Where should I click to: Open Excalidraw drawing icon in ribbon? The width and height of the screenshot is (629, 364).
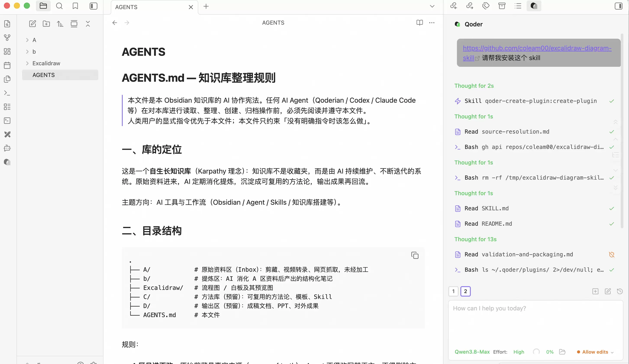point(7,135)
